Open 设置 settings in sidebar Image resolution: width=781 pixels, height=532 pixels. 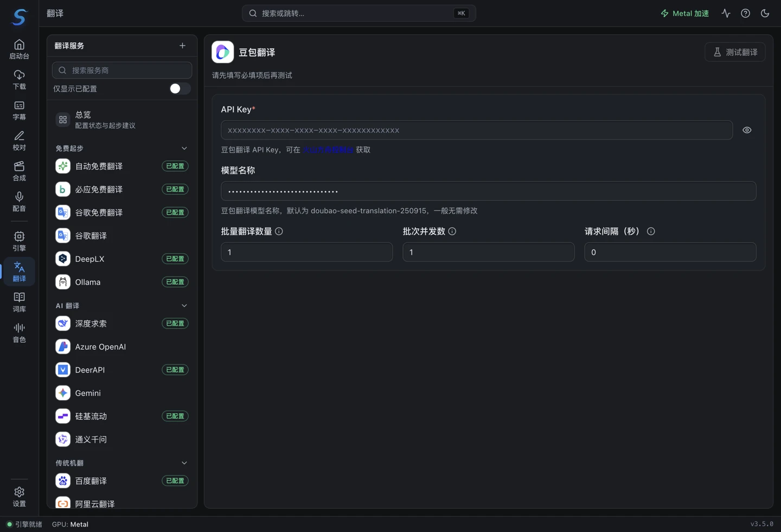(19, 496)
